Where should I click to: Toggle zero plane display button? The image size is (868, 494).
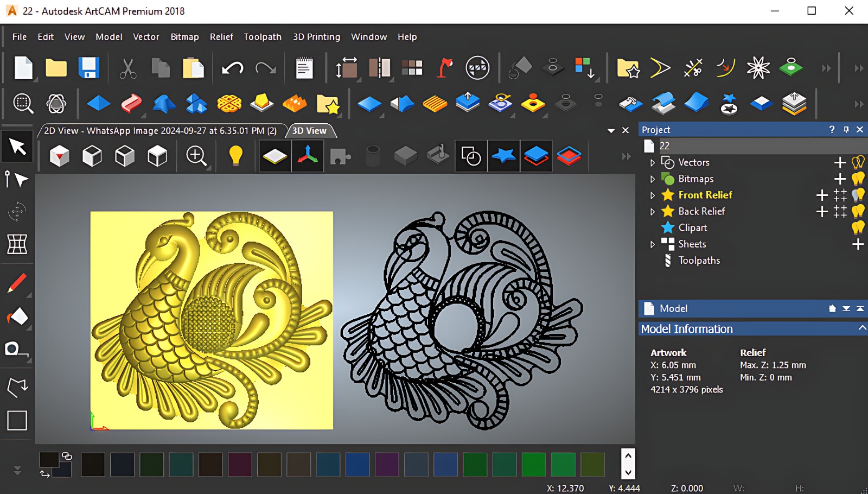click(x=275, y=156)
